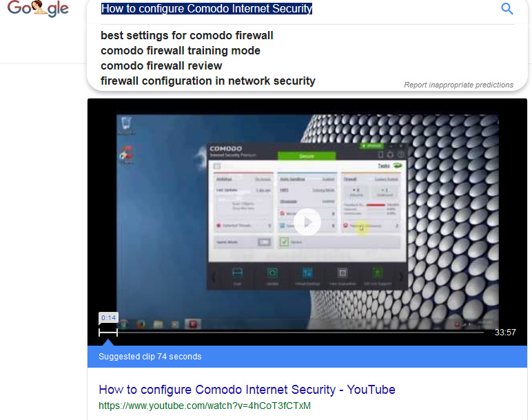
Task: Click the file folder taskbar icon in the video
Action: (158, 325)
